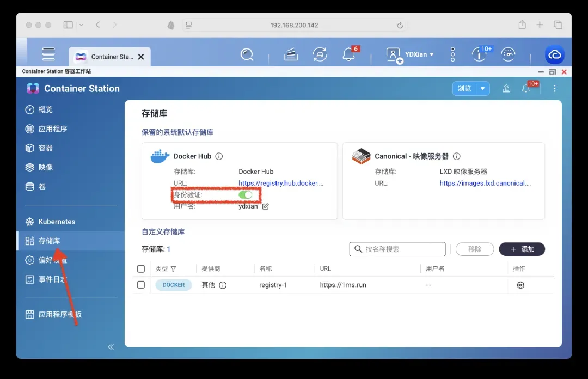Click the 添加 add repository button
The image size is (588, 379).
(x=522, y=249)
